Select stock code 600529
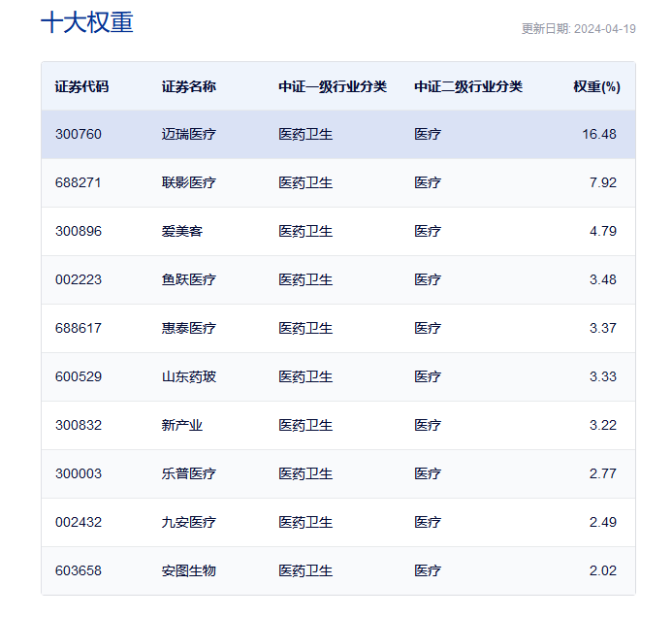Screen dimensions: 672x617 click(79, 376)
